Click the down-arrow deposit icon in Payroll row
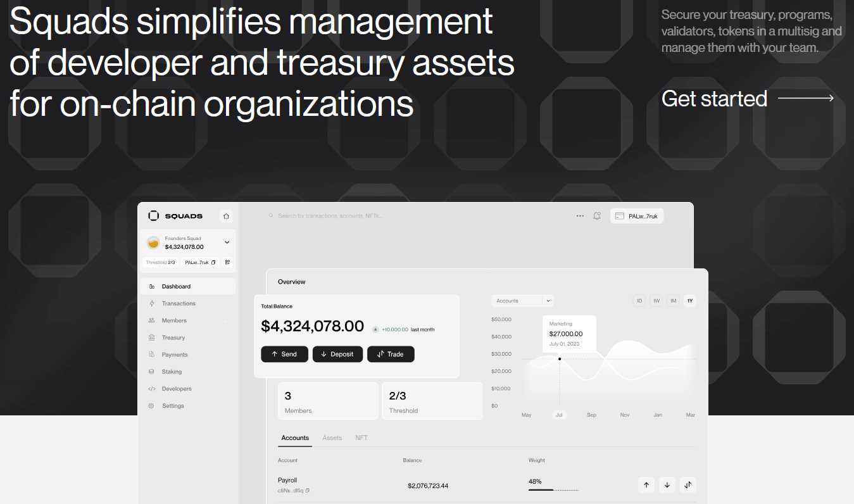 [667, 485]
